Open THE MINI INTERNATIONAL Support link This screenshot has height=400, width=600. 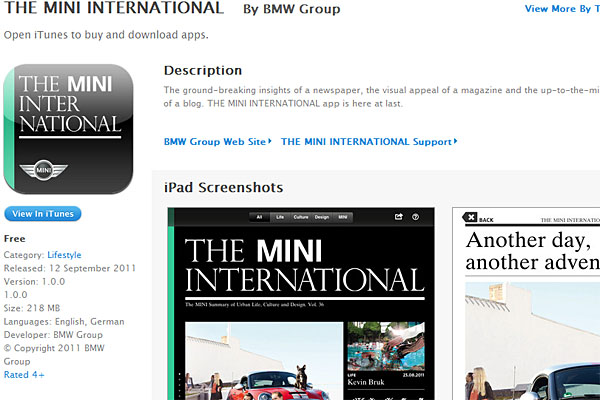coord(366,142)
